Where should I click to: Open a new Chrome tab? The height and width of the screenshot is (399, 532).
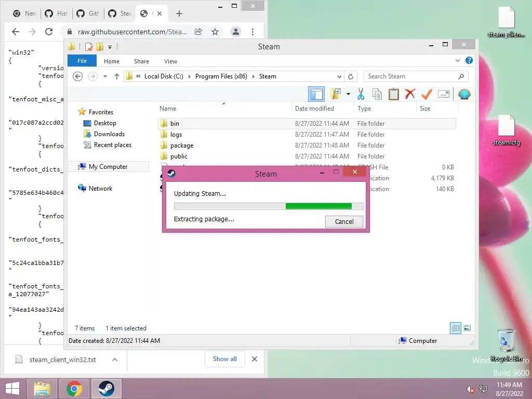point(179,14)
